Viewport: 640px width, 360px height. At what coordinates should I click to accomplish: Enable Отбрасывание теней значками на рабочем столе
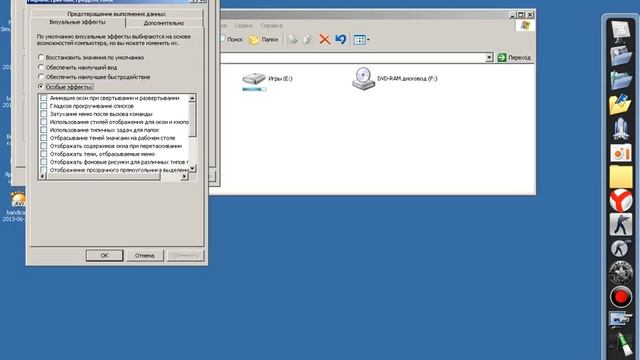click(x=44, y=138)
